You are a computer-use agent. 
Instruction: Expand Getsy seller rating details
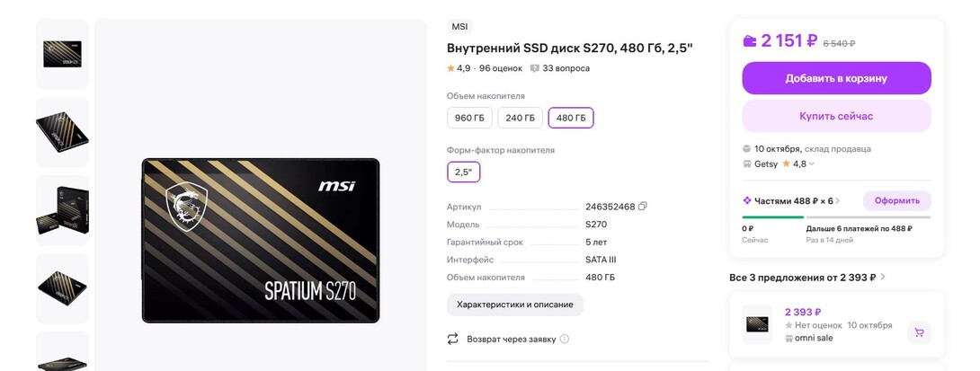pyautogui.click(x=812, y=164)
